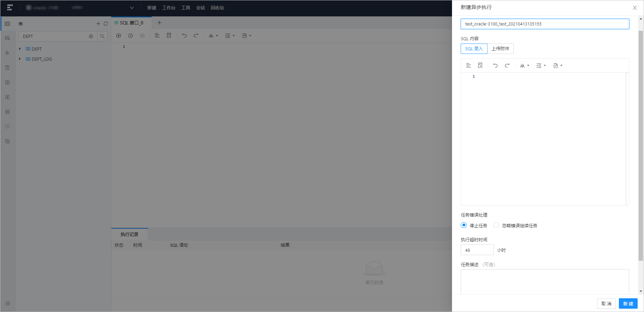Select the 忽略错误继续任务 radio option
644x312 pixels.
click(496, 225)
